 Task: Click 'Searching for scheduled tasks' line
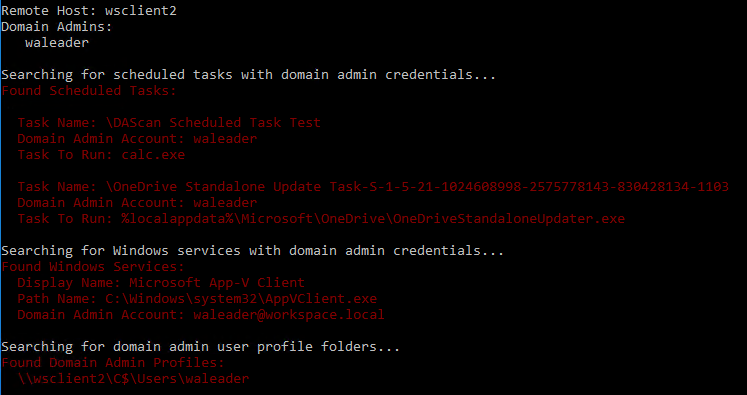click(249, 75)
